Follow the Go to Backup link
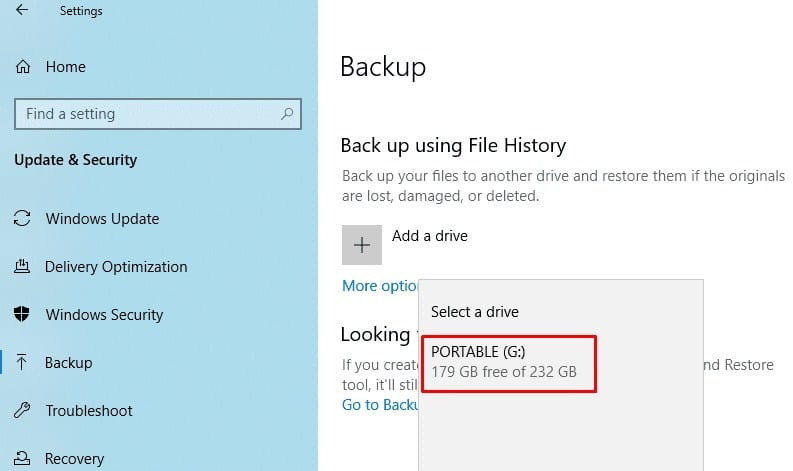The width and height of the screenshot is (793, 471). tap(380, 405)
